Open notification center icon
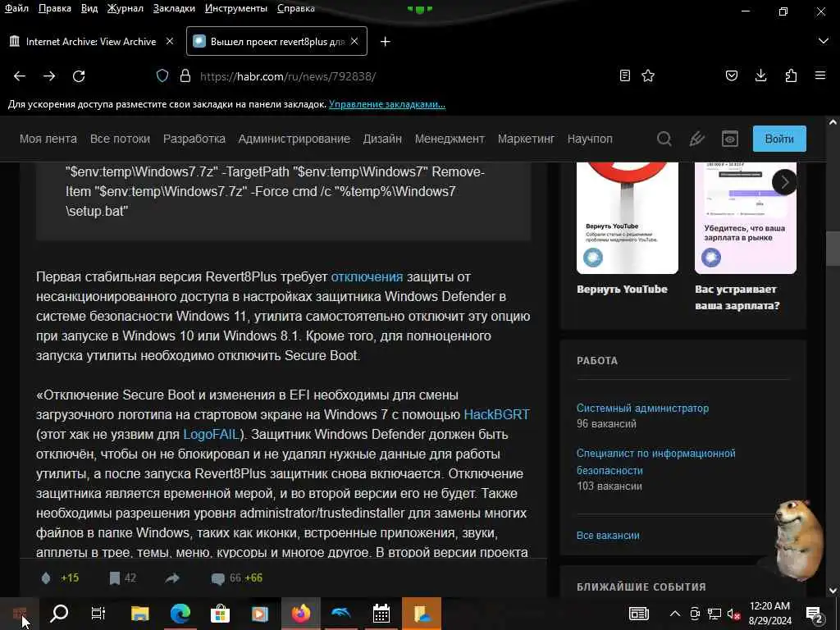 (x=815, y=614)
